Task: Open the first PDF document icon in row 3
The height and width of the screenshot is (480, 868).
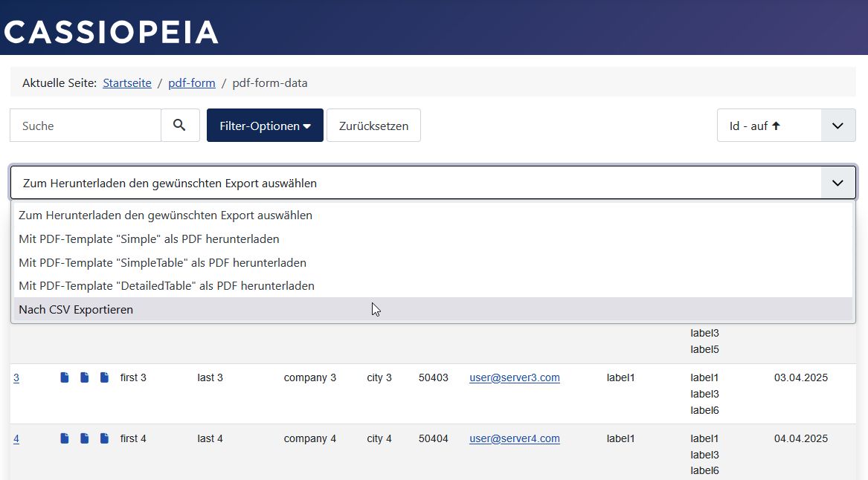Action: 65,377
